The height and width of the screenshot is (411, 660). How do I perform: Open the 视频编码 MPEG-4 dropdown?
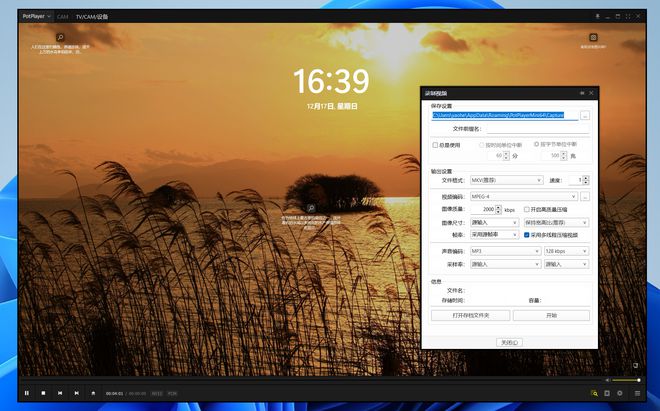coord(524,196)
